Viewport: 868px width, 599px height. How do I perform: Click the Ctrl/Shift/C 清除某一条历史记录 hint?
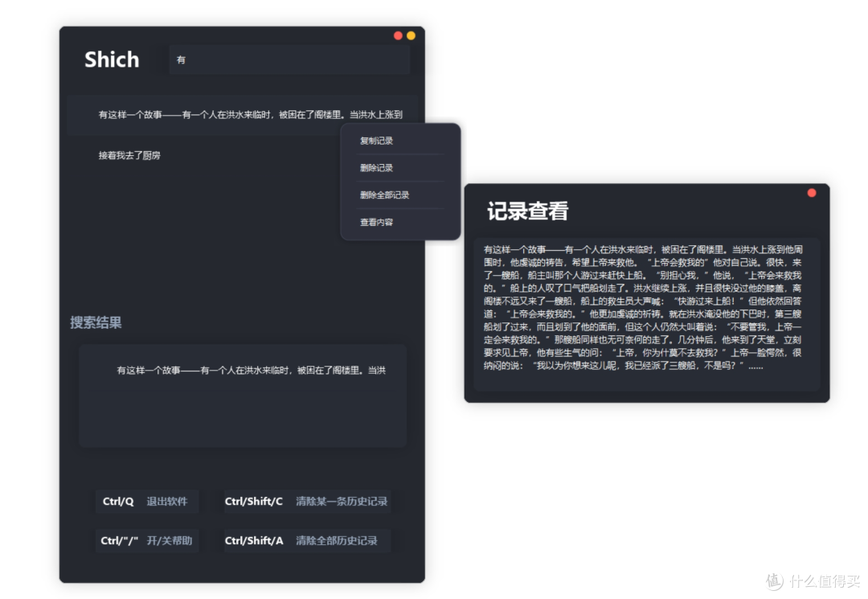point(307,502)
